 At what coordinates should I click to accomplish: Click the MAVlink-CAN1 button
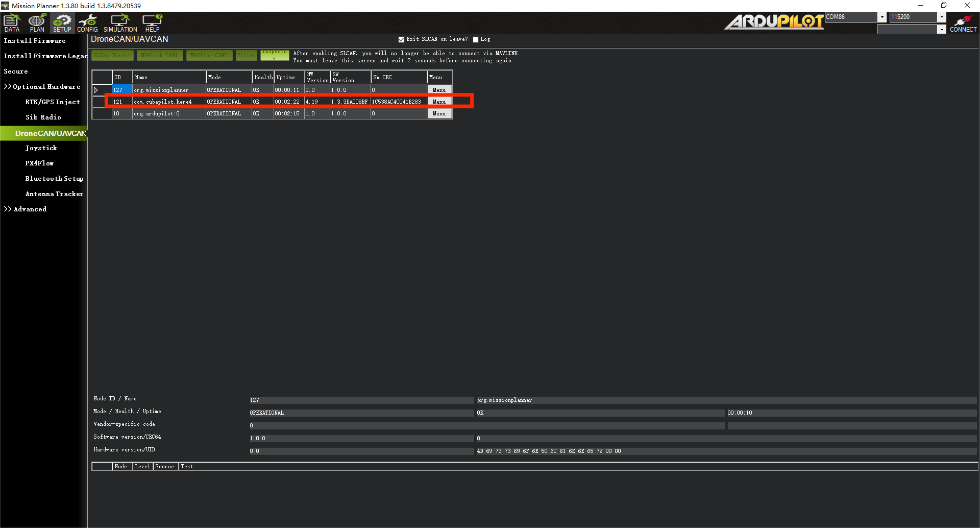pyautogui.click(x=159, y=55)
